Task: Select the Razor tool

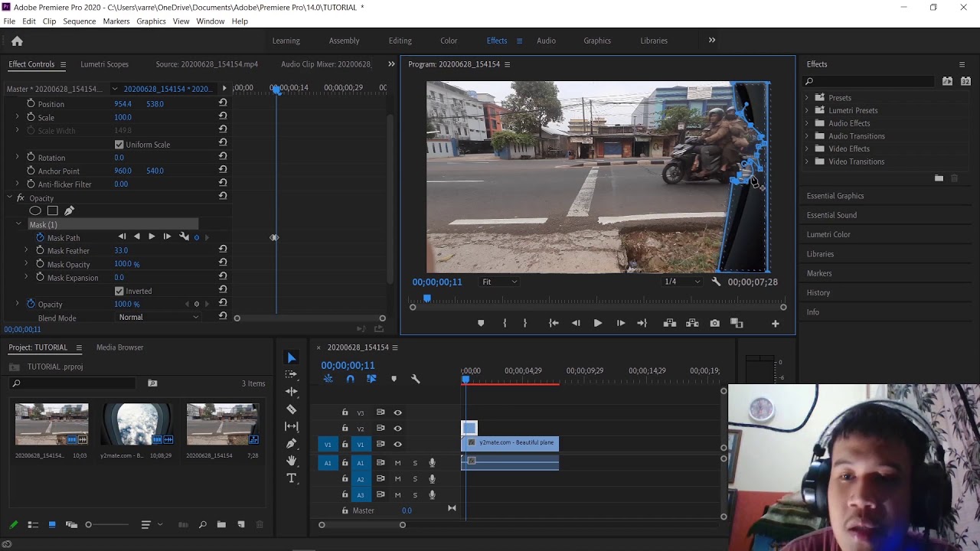Action: pos(291,409)
